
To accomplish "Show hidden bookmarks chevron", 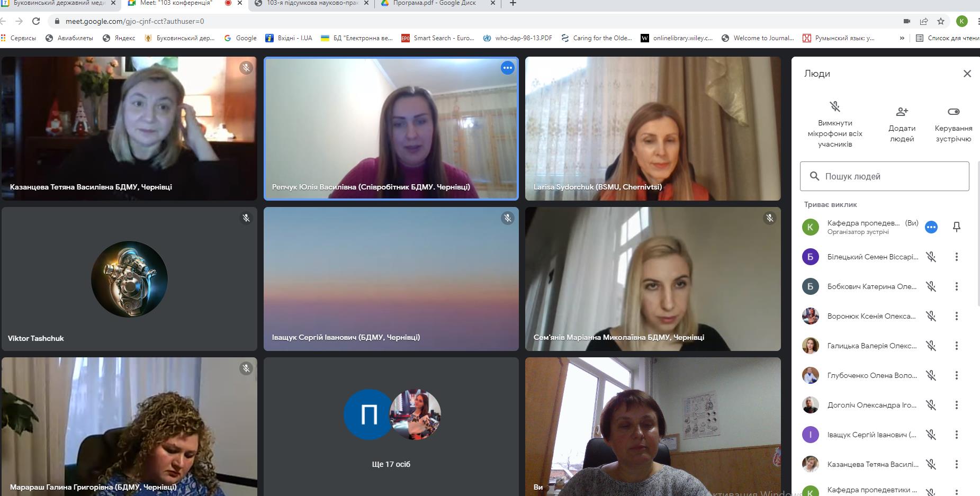I will pos(902,38).
